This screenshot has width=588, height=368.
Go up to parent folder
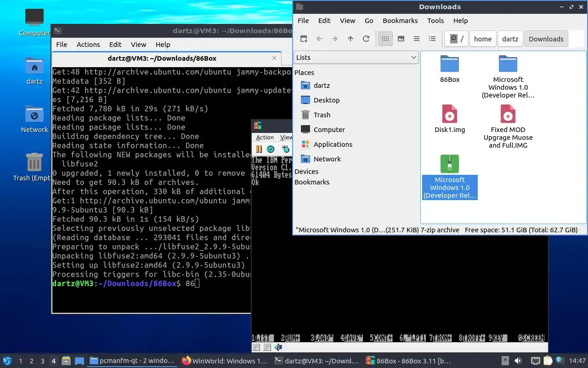click(351, 39)
